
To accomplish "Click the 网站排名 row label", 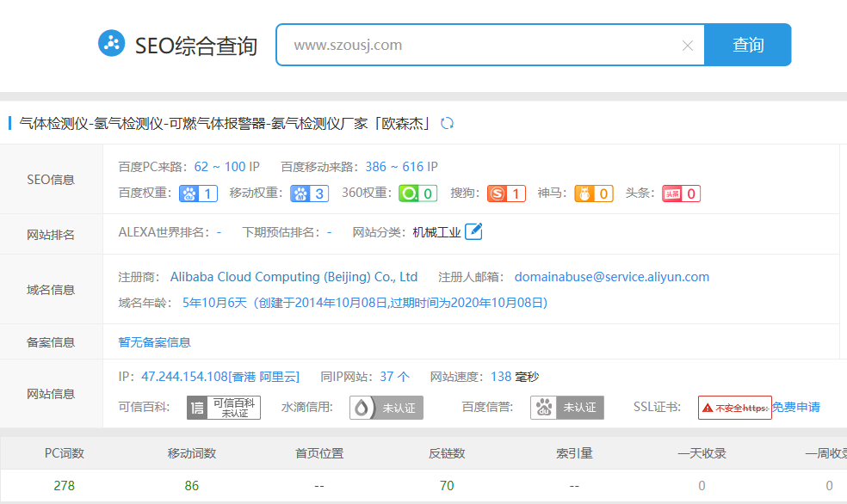I will [x=51, y=235].
